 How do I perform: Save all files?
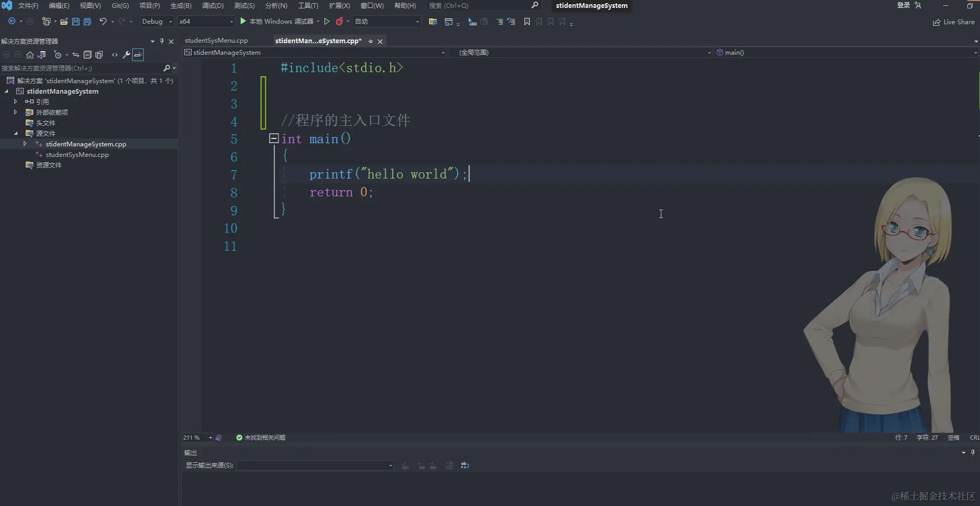click(87, 22)
